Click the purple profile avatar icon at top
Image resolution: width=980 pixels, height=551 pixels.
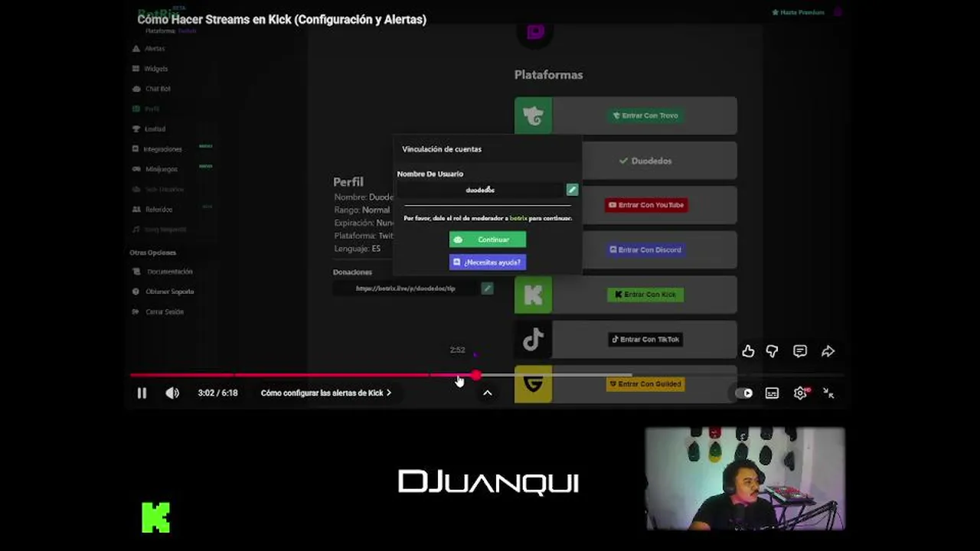(x=838, y=12)
